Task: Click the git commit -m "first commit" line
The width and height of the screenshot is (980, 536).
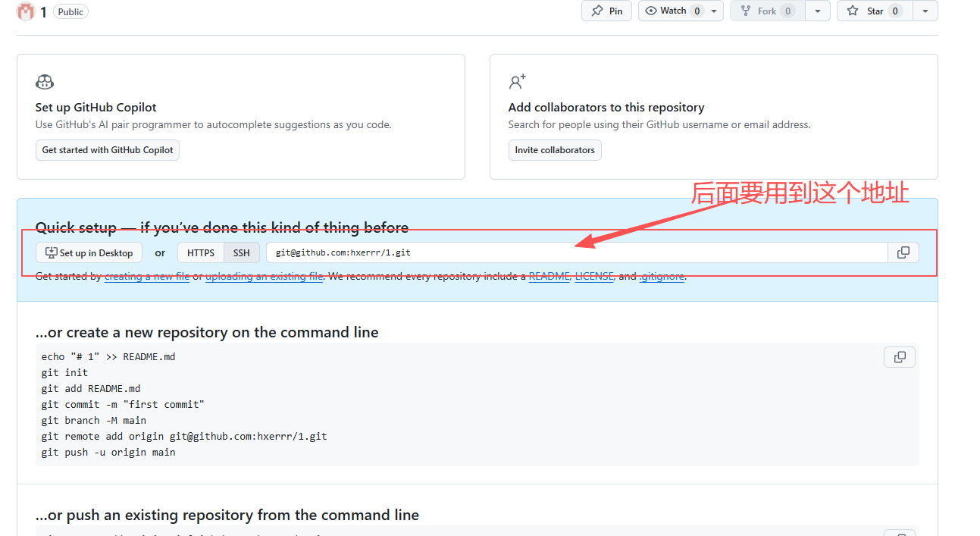Action: click(x=123, y=404)
